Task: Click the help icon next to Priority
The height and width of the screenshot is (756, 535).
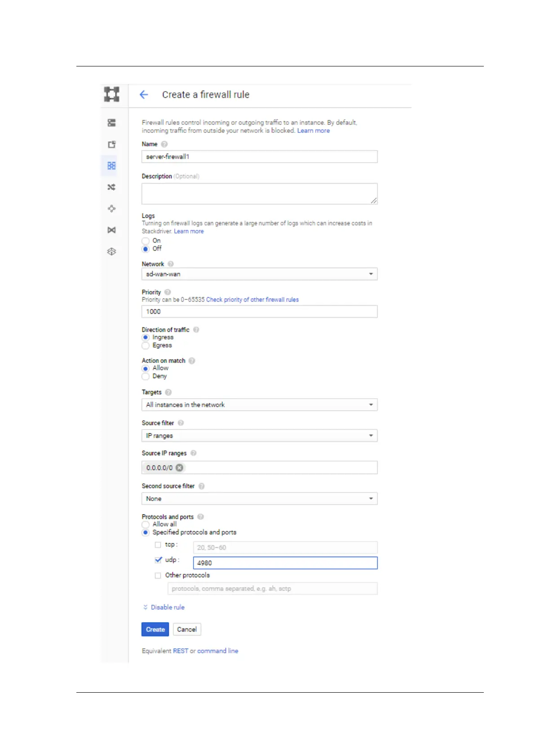Action: (168, 292)
